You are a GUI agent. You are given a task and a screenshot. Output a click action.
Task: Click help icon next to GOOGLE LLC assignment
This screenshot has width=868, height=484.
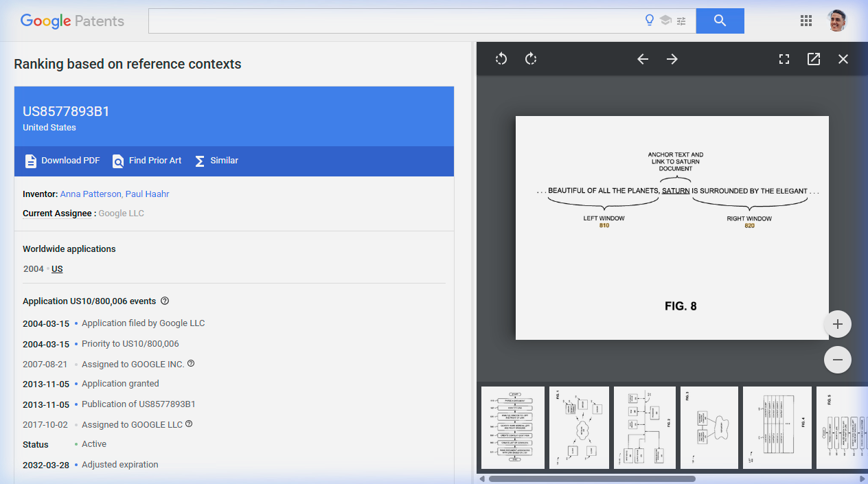(x=189, y=424)
